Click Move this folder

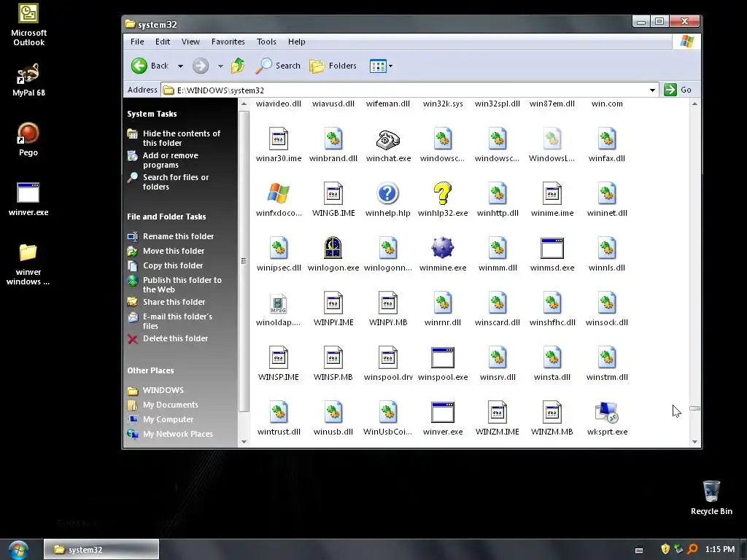(174, 251)
